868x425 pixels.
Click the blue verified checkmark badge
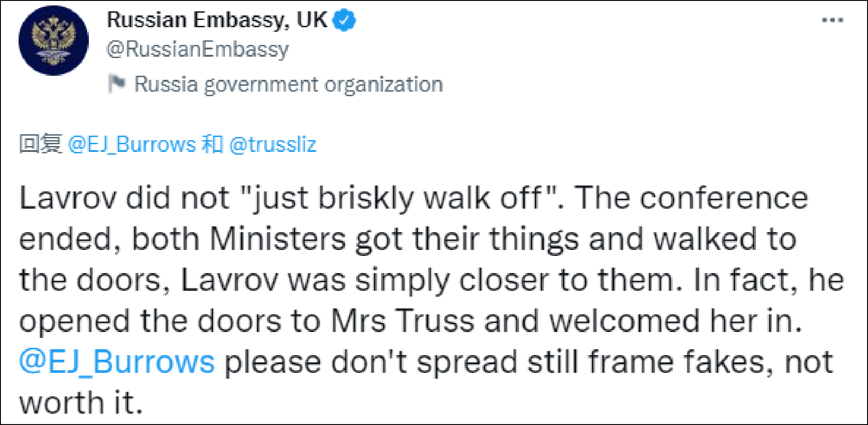[x=344, y=20]
